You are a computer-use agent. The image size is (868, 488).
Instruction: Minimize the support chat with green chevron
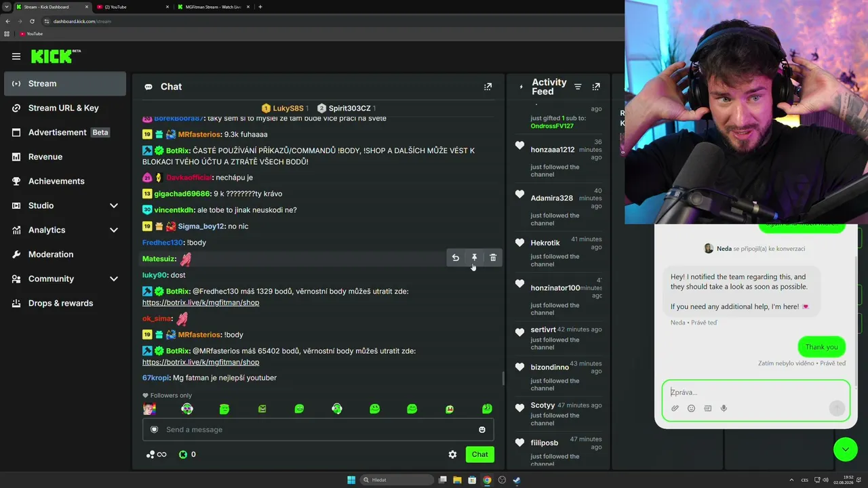pos(845,449)
